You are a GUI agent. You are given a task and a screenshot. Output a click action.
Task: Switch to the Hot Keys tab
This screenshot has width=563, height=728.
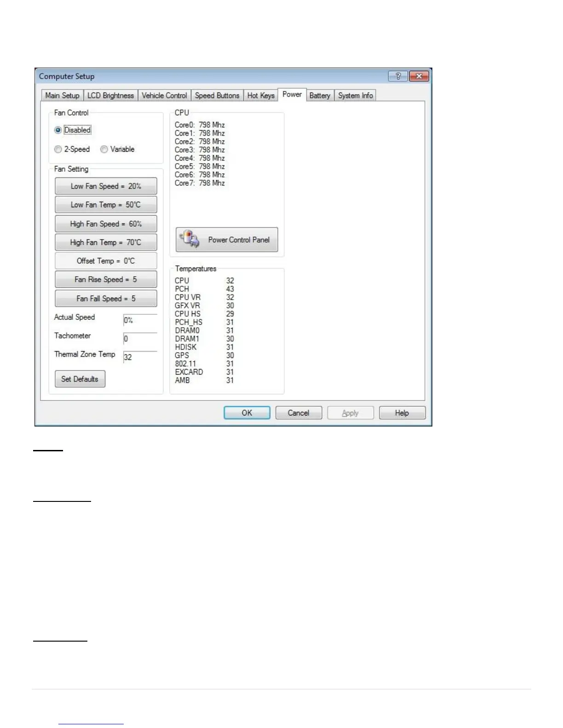[261, 96]
